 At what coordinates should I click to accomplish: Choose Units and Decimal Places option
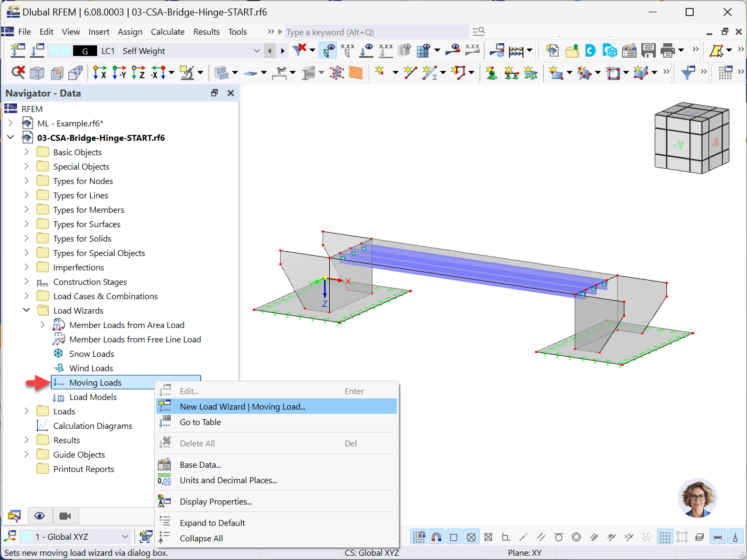coord(276,480)
